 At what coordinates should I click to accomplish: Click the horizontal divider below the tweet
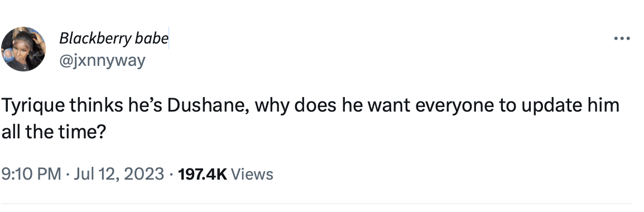[x=316, y=204]
